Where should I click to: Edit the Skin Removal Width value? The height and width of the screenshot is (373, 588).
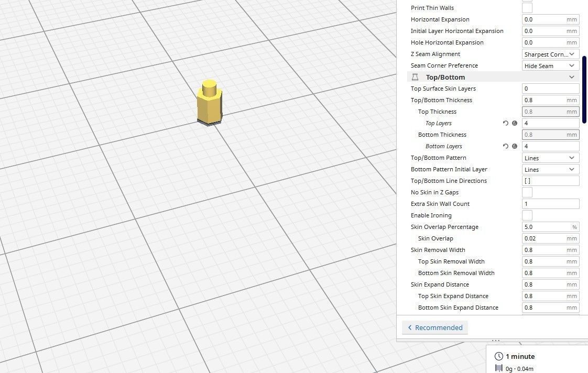pos(550,250)
